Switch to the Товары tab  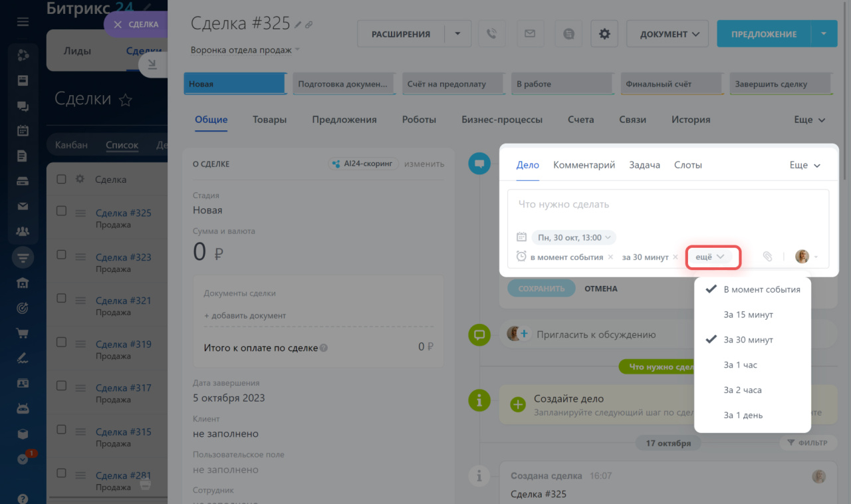click(269, 120)
